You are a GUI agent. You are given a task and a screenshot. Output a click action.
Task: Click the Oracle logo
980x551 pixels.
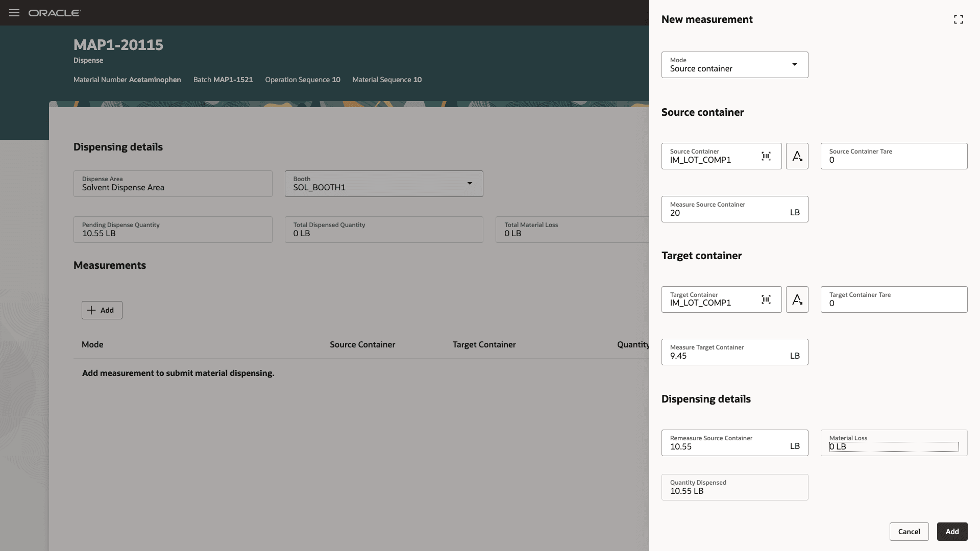coord(55,13)
